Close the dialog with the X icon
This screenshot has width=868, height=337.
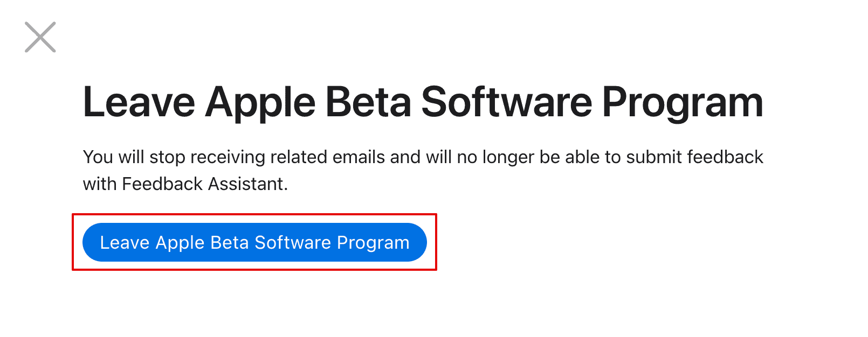(40, 37)
